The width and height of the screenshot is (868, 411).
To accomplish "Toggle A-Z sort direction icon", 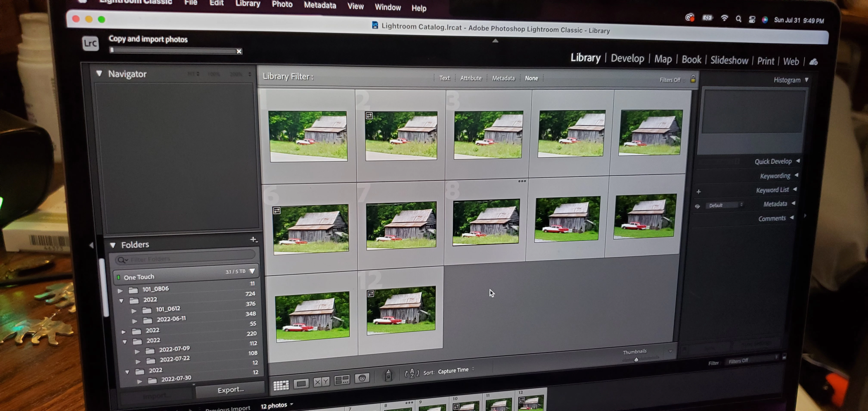I will (x=412, y=373).
